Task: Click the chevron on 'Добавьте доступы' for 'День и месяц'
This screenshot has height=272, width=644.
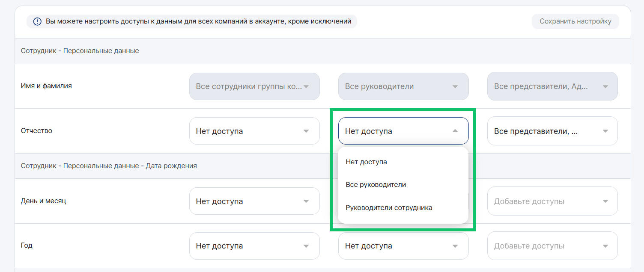Action: tap(605, 201)
